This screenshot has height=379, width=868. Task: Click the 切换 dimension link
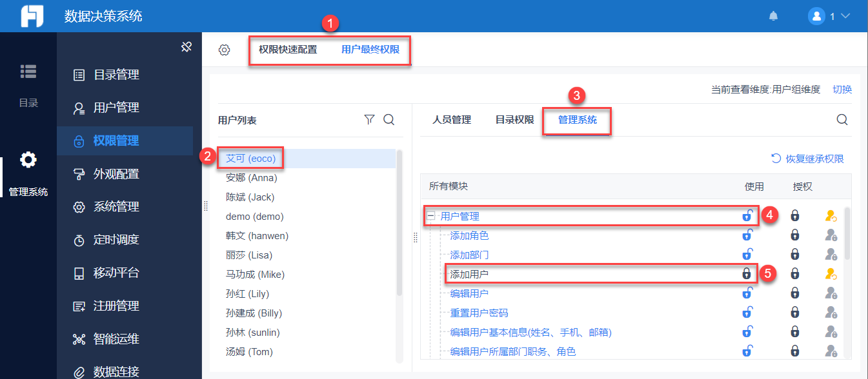pyautogui.click(x=842, y=90)
